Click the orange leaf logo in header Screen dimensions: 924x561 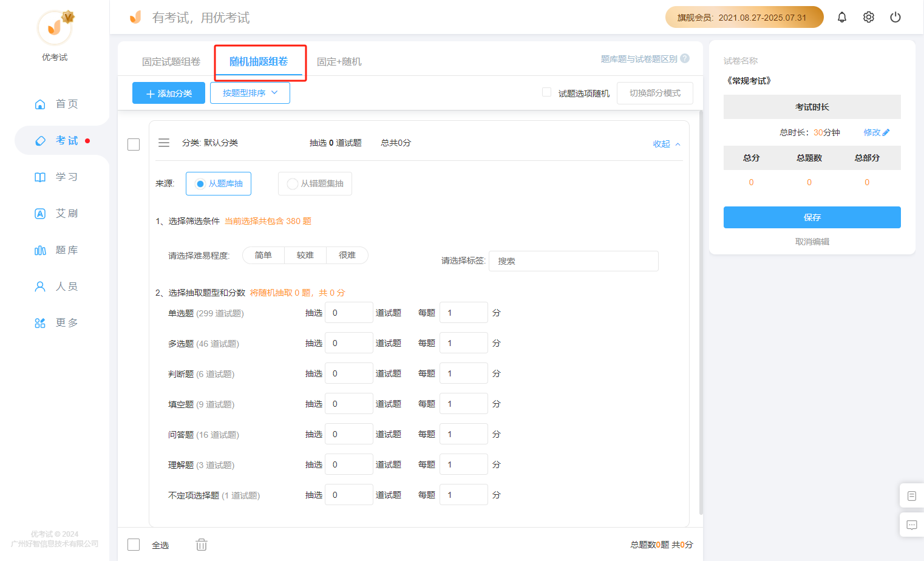point(135,17)
